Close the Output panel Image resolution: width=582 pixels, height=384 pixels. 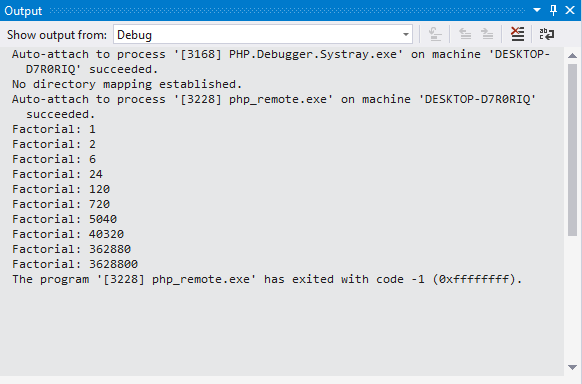coord(570,10)
